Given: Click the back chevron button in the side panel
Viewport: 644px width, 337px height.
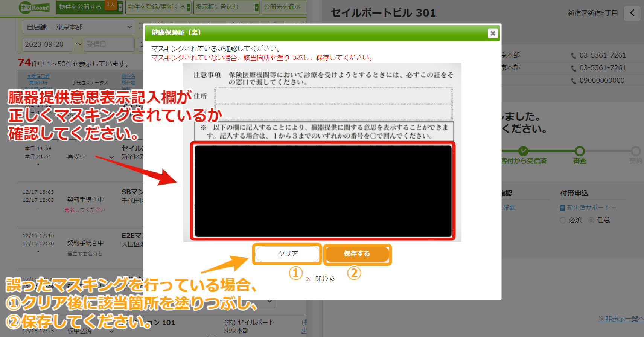Looking at the screenshot, I should click(x=632, y=13).
